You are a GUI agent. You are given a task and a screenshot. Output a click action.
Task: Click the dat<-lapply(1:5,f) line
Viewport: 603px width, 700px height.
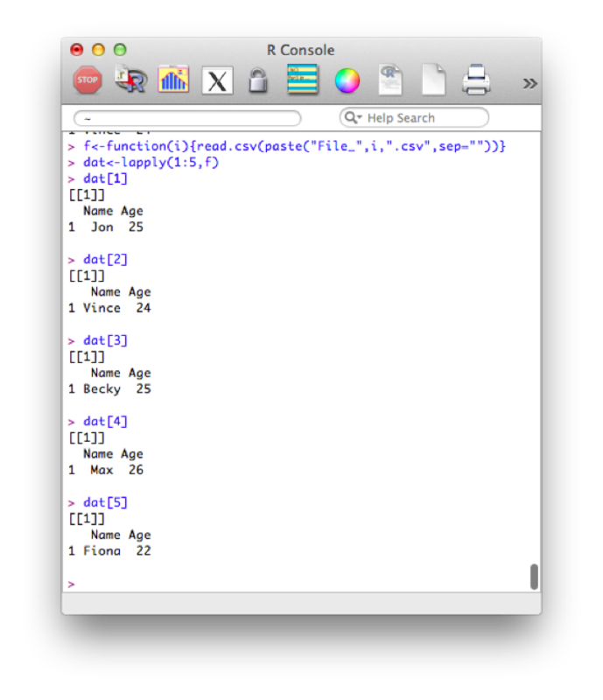(x=151, y=162)
